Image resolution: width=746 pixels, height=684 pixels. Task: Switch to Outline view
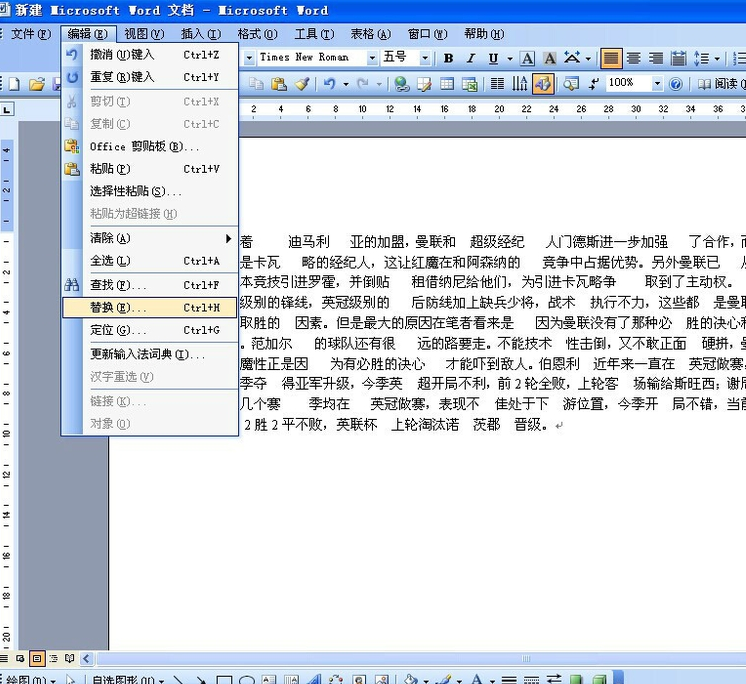click(53, 659)
